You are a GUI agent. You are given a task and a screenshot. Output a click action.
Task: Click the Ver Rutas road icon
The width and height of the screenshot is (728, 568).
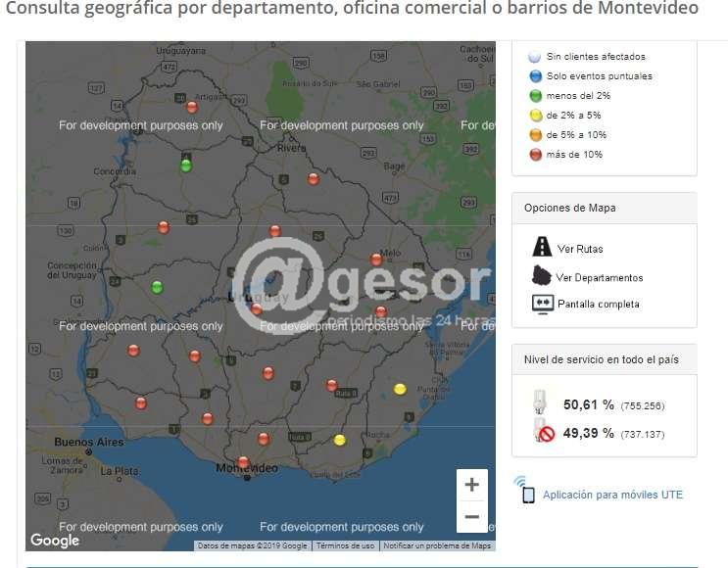tap(541, 247)
